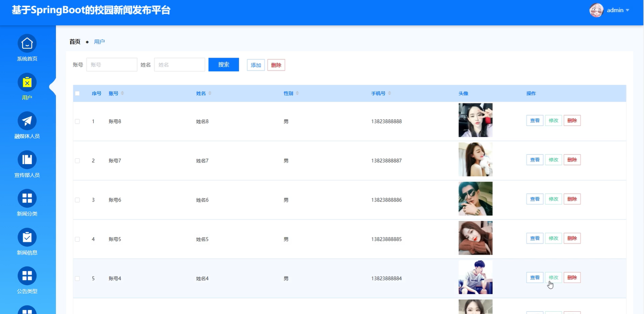
Task: Click phone number 13823888886
Action: pos(387,200)
